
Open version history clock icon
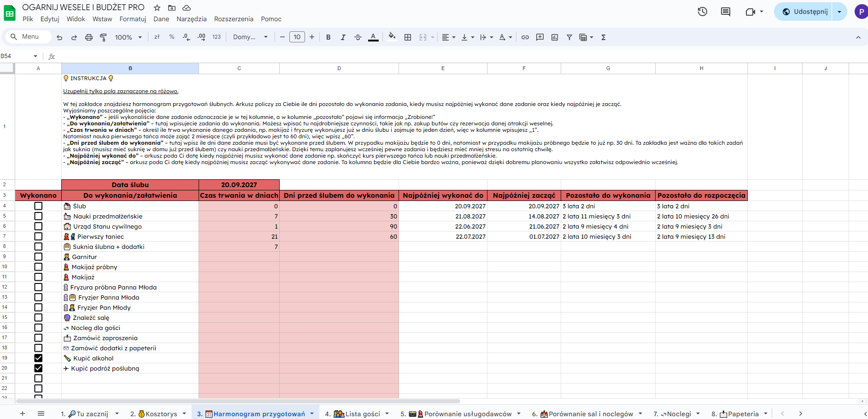pyautogui.click(x=702, y=12)
